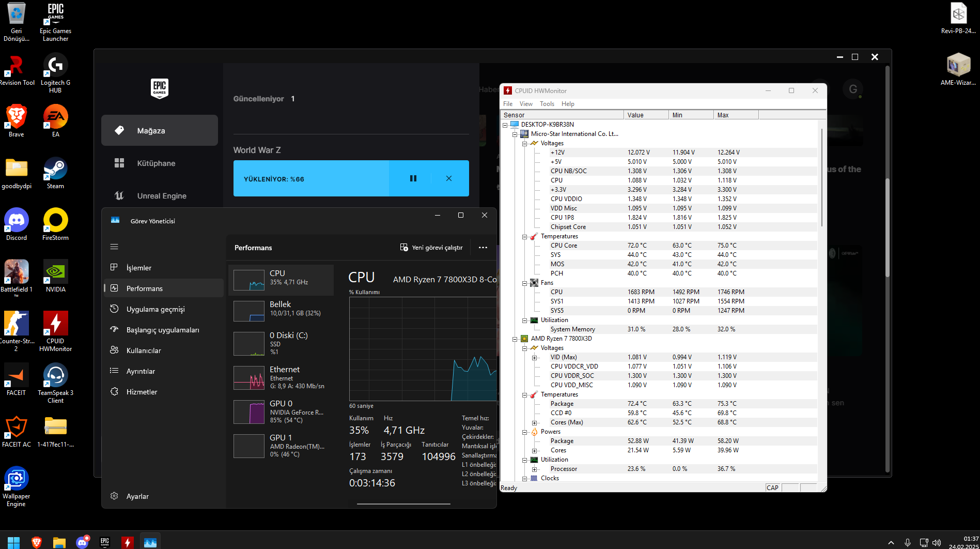
Task: Go to Kütüphane in Epic launcher
Action: (x=160, y=163)
